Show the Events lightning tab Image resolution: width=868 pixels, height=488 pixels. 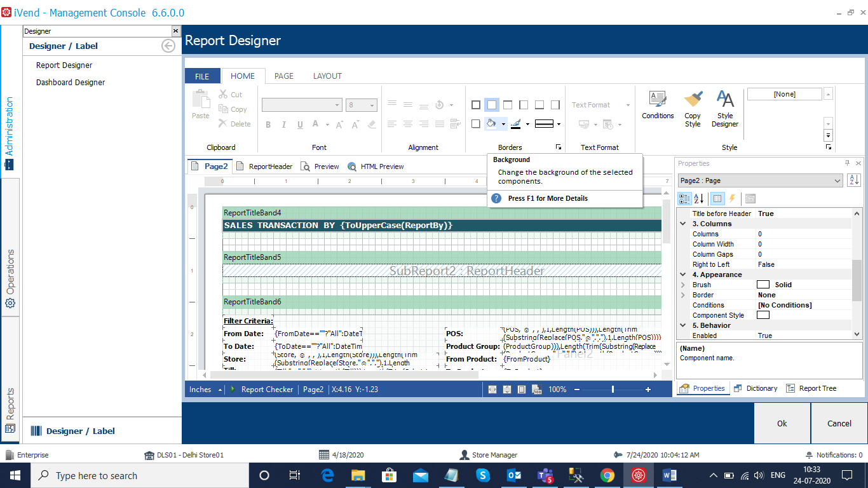click(731, 198)
